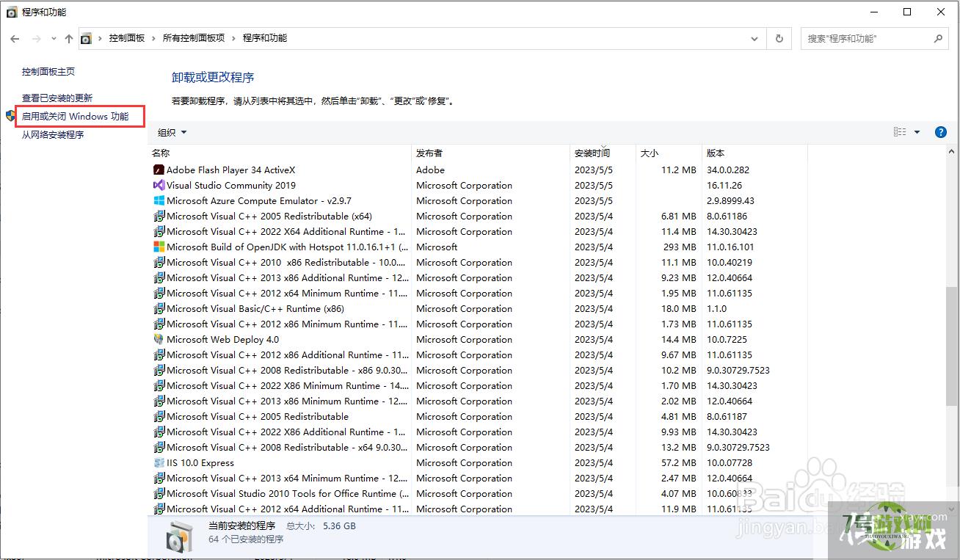Select Visual C++ 2005 Redistributable 4.81 MB row
This screenshot has height=560, width=960.
click(x=478, y=416)
